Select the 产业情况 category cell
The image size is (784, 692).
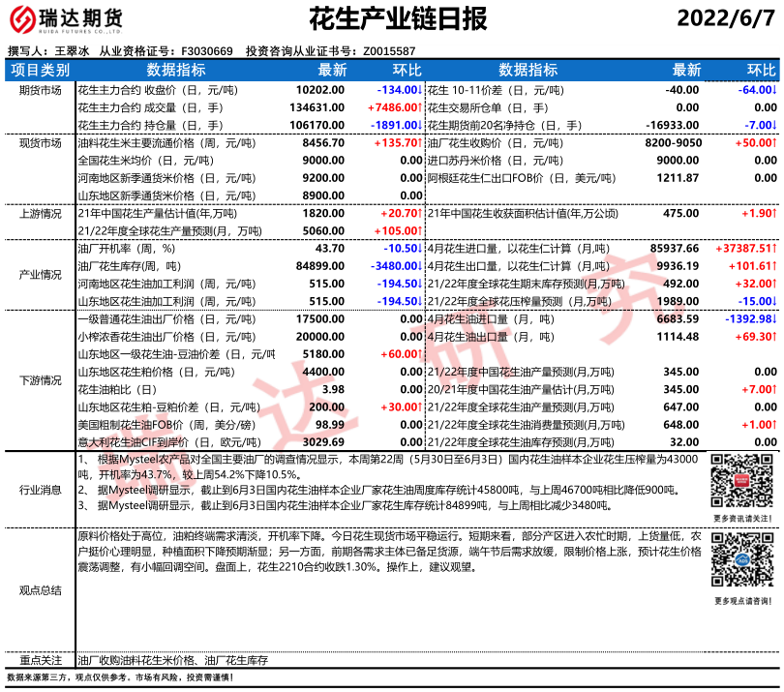point(40,274)
